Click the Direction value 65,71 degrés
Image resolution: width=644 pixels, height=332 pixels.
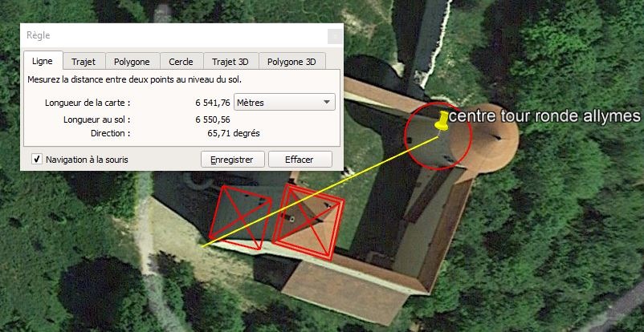tap(234, 133)
